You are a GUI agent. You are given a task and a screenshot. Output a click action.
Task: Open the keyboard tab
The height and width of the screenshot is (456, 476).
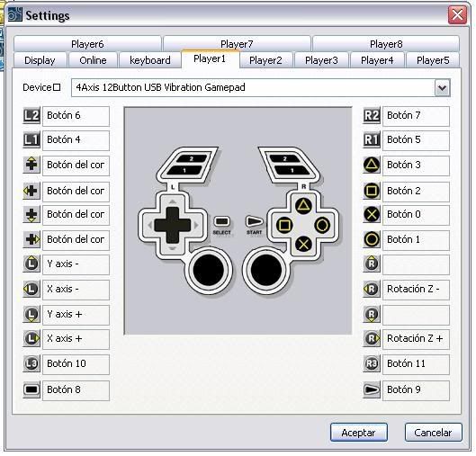click(150, 60)
